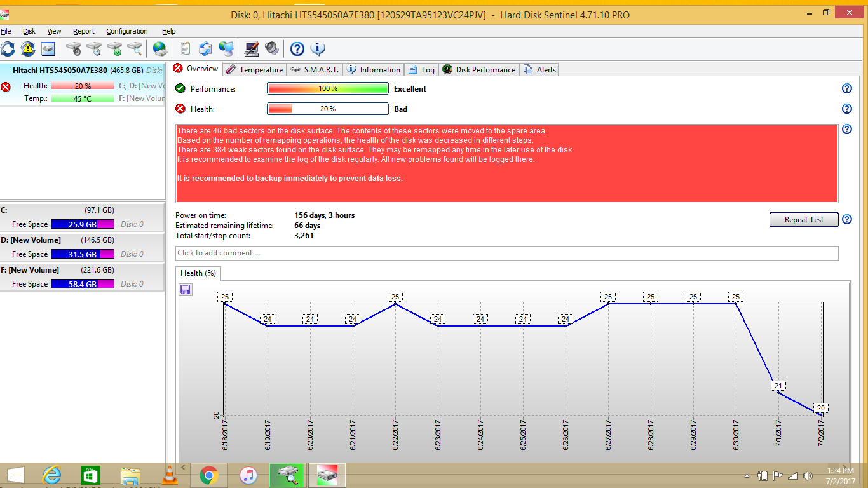The height and width of the screenshot is (488, 868).
Task: Click the help icon next to Health bar
Action: 846,109
